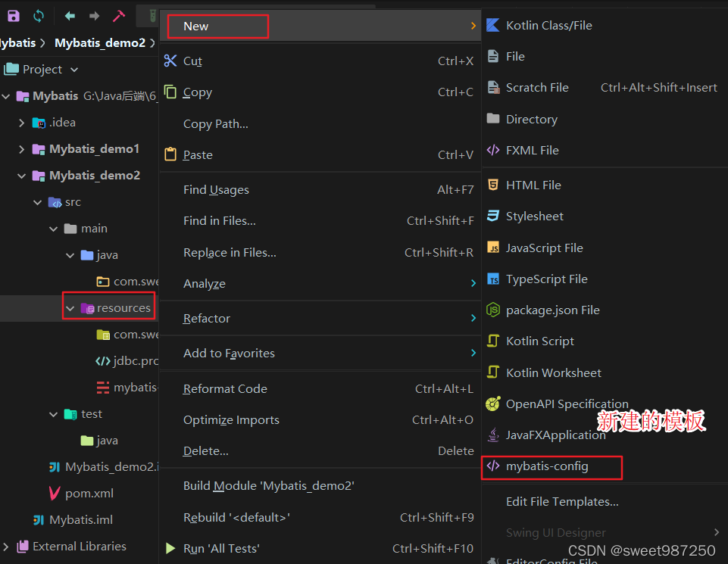The image size is (728, 564).
Task: Expand the .idea folder
Action: 22,123
